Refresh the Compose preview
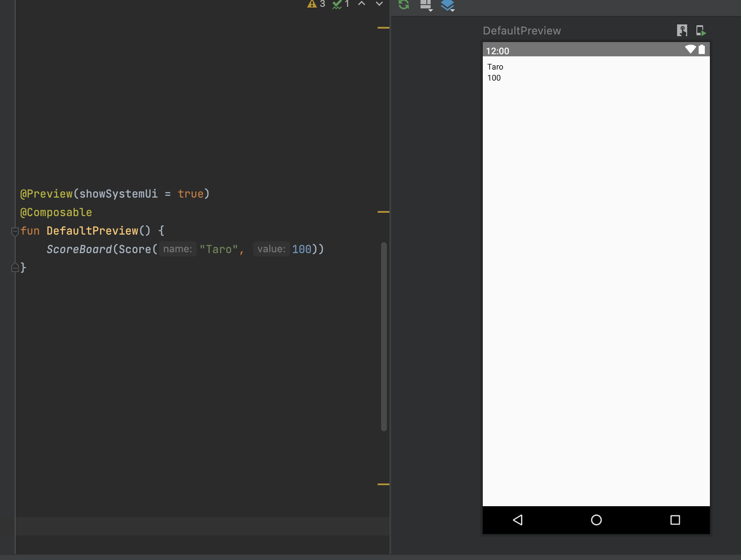Viewport: 741px width, 560px height. [404, 4]
